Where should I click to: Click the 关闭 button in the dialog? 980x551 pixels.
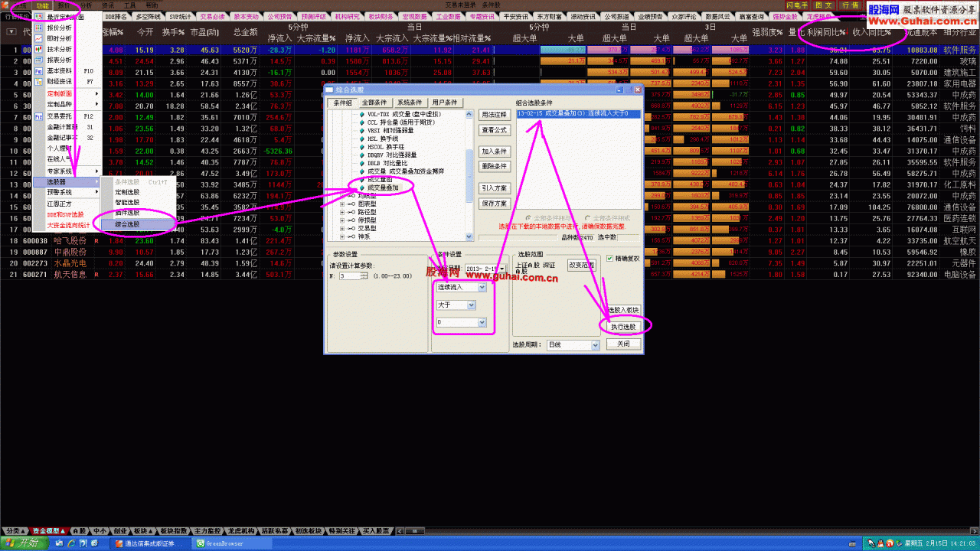tap(623, 344)
